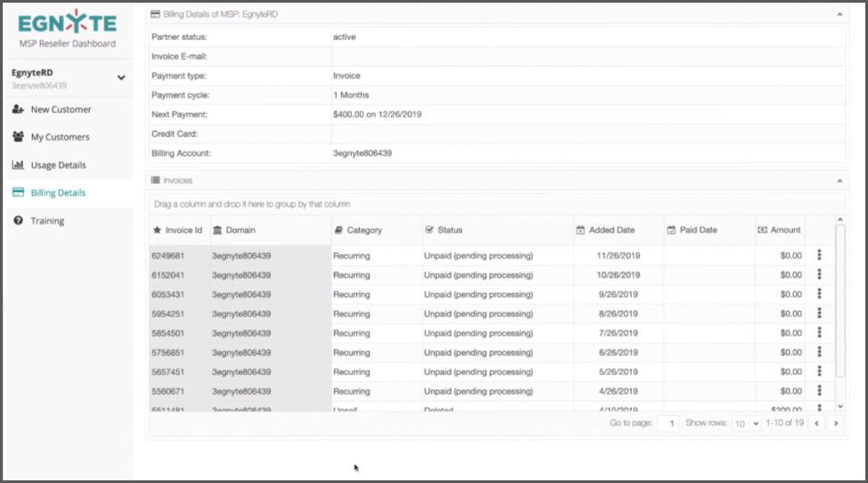Click the Training question mark icon
The image size is (868, 483).
point(18,221)
